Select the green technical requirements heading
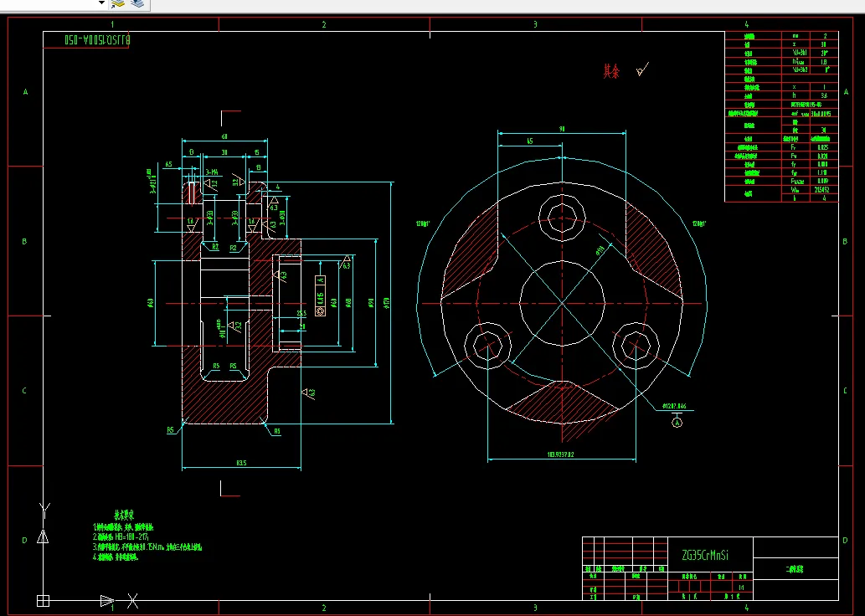 [x=124, y=515]
